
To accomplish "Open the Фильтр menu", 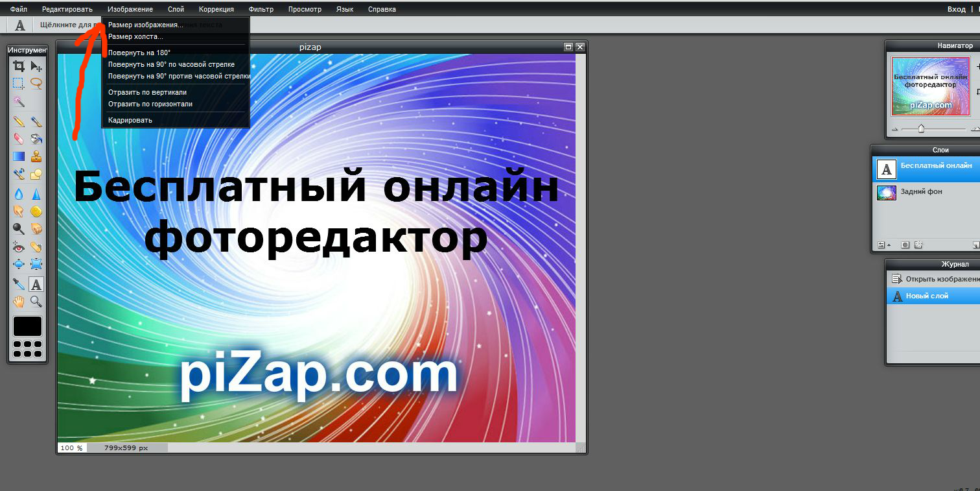I will [261, 9].
